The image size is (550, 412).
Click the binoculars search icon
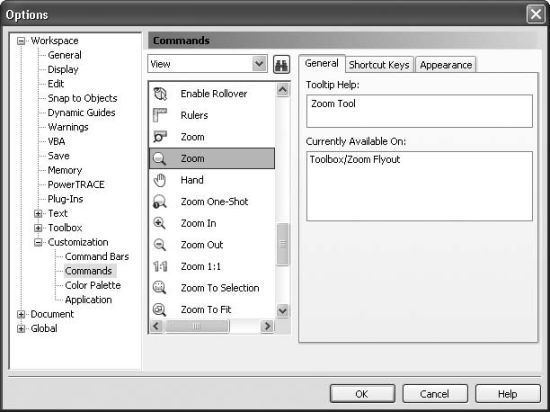click(x=282, y=64)
